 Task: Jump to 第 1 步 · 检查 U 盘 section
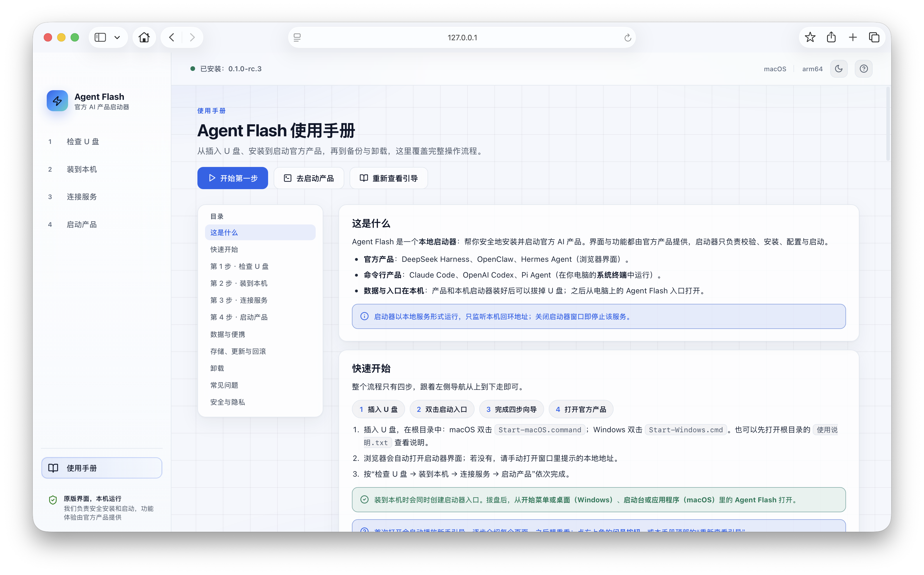[260, 266]
